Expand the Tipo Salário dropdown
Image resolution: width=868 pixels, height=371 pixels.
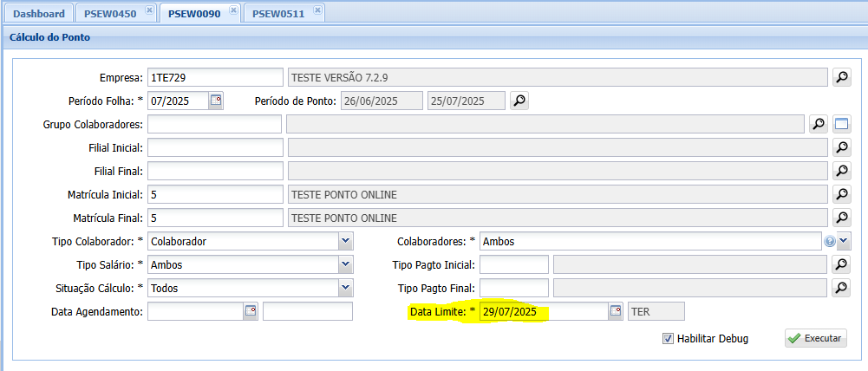click(x=346, y=264)
